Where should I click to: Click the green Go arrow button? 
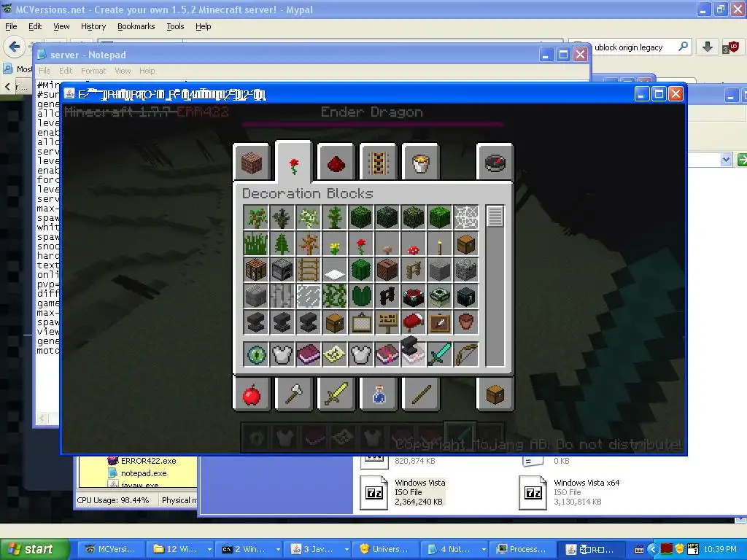741,160
